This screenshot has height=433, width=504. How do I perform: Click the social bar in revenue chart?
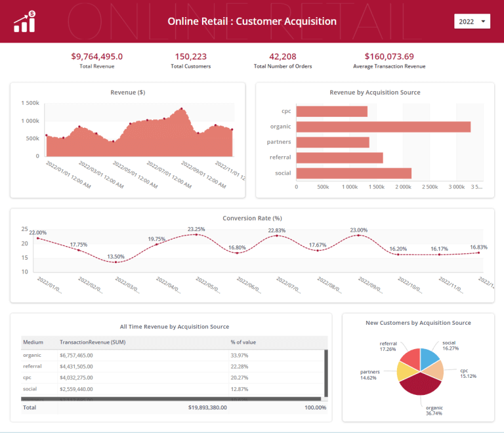(x=354, y=173)
